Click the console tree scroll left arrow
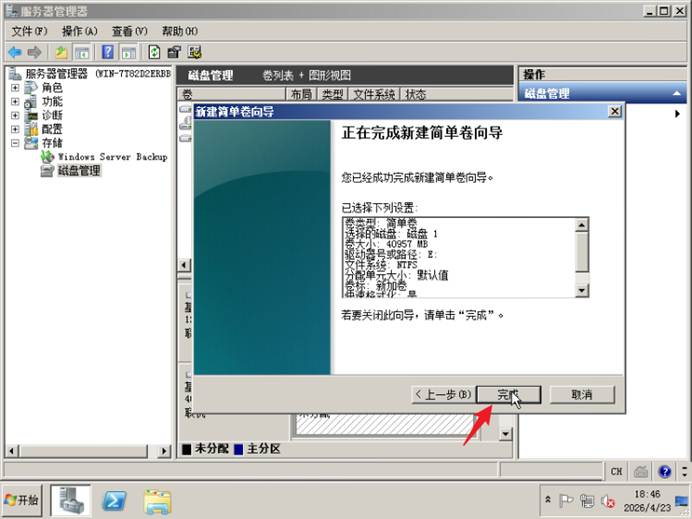This screenshot has width=692, height=519. click(12, 451)
